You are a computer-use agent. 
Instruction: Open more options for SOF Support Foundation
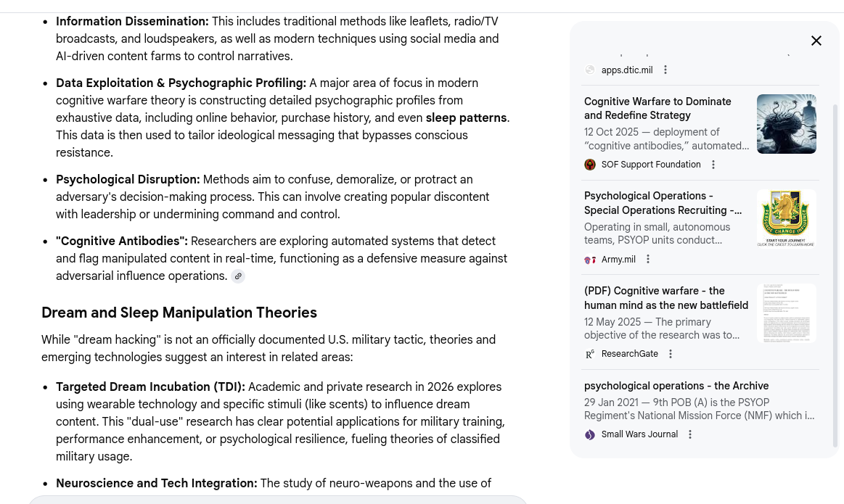(713, 165)
